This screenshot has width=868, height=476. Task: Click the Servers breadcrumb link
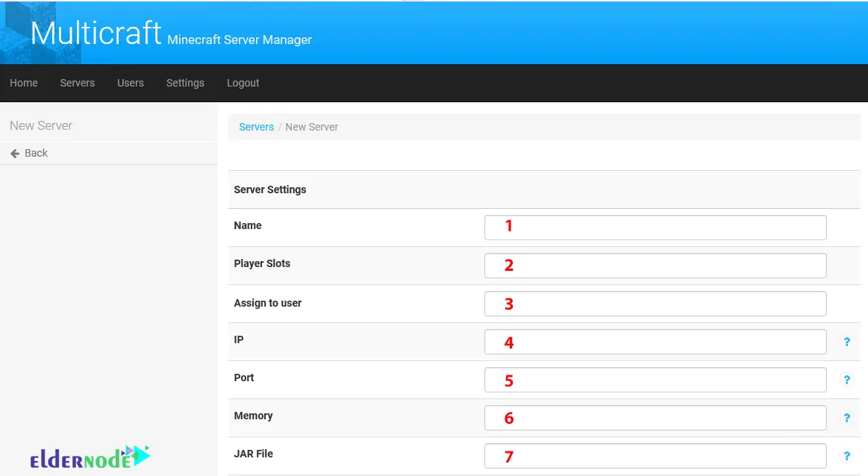pyautogui.click(x=256, y=127)
